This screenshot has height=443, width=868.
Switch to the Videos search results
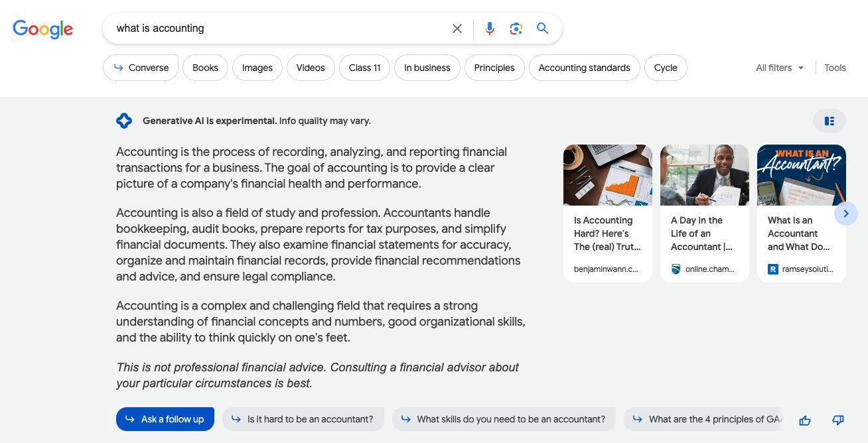pos(310,67)
